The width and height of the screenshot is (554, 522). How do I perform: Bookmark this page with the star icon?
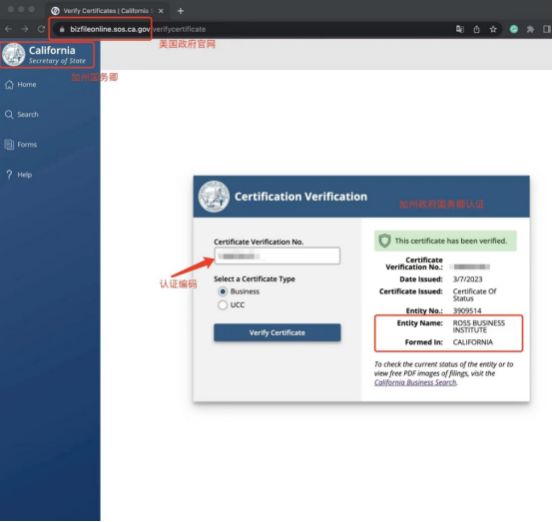494,29
